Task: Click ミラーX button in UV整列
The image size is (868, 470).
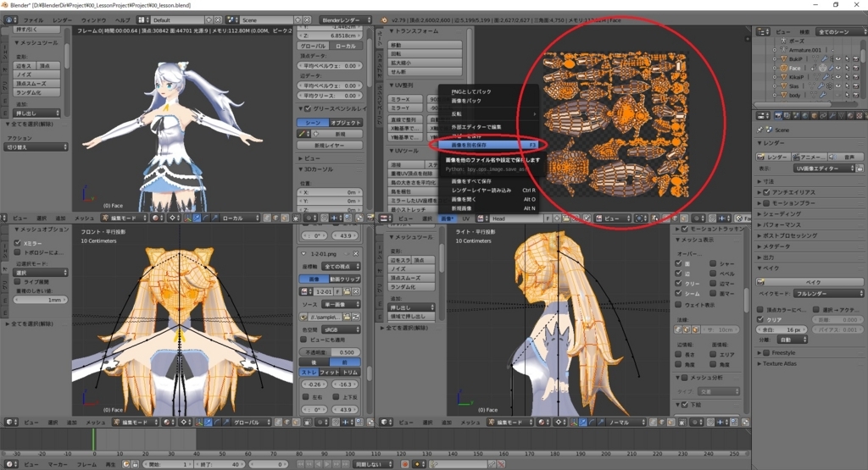Action: (x=406, y=99)
